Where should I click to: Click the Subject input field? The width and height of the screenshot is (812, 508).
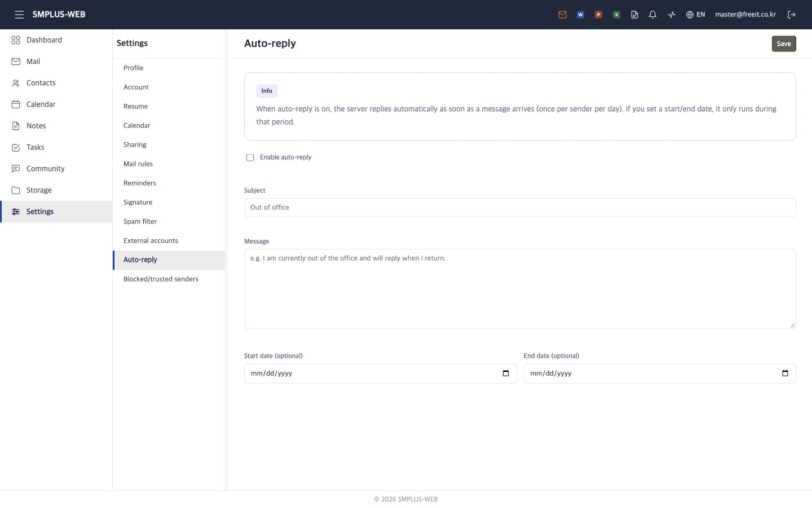[x=520, y=207]
